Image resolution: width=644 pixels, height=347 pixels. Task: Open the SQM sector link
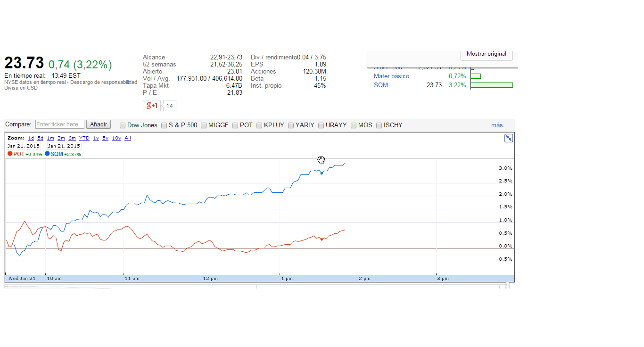(x=381, y=85)
